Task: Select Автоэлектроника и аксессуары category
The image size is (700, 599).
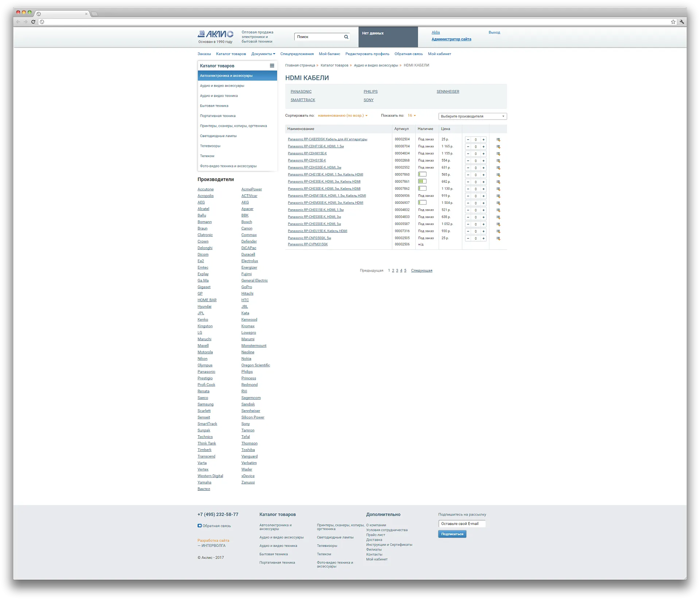Action: [237, 76]
